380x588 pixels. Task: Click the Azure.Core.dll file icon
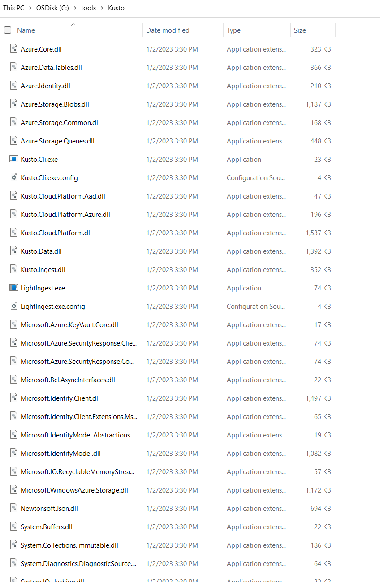[x=13, y=49]
